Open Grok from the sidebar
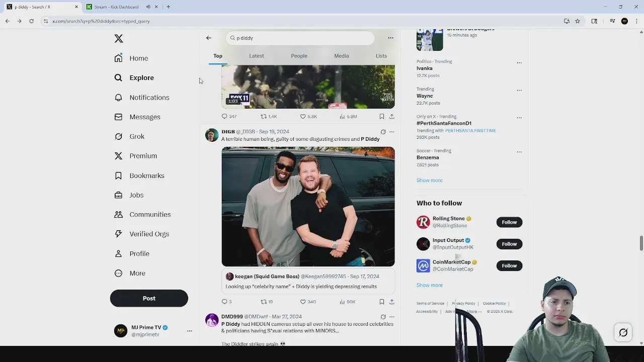644x362 pixels. coord(129,136)
